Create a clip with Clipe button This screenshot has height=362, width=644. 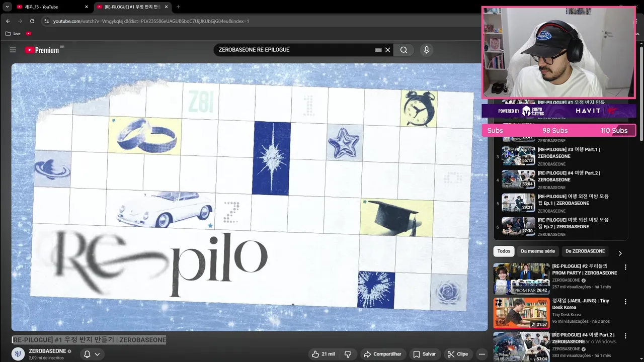(458, 354)
